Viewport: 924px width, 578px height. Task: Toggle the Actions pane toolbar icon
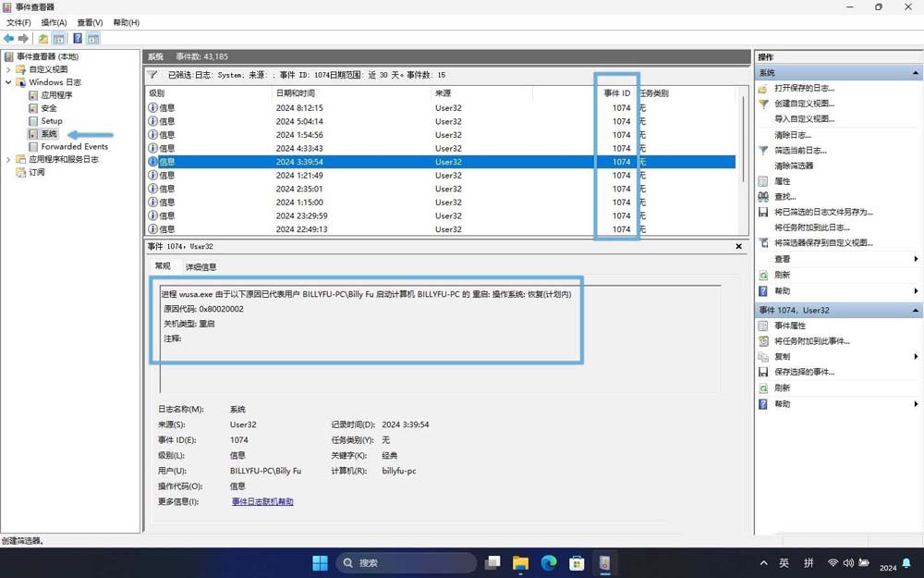[94, 39]
